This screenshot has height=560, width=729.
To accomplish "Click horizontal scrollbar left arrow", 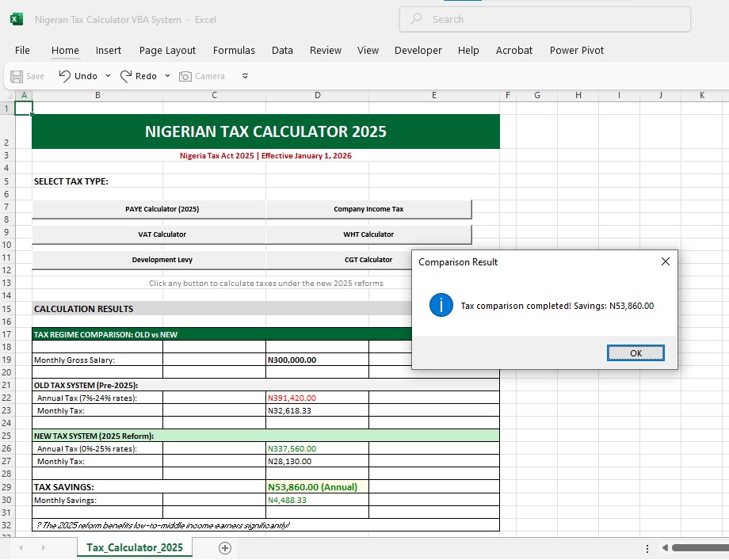I will [x=666, y=548].
